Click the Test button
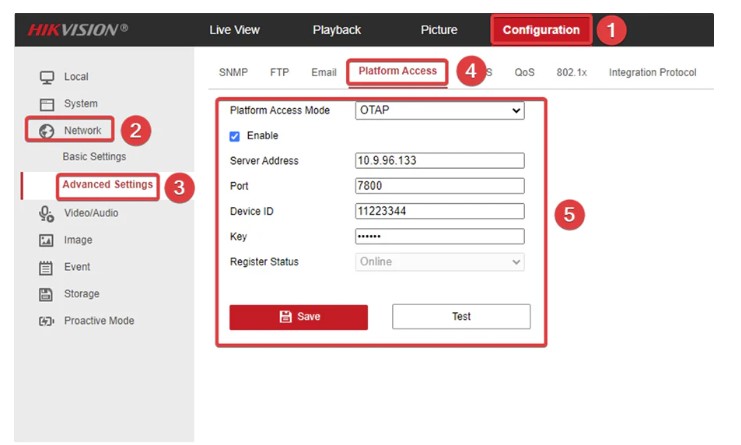Viewport: 741px width, 445px height. pos(461,317)
